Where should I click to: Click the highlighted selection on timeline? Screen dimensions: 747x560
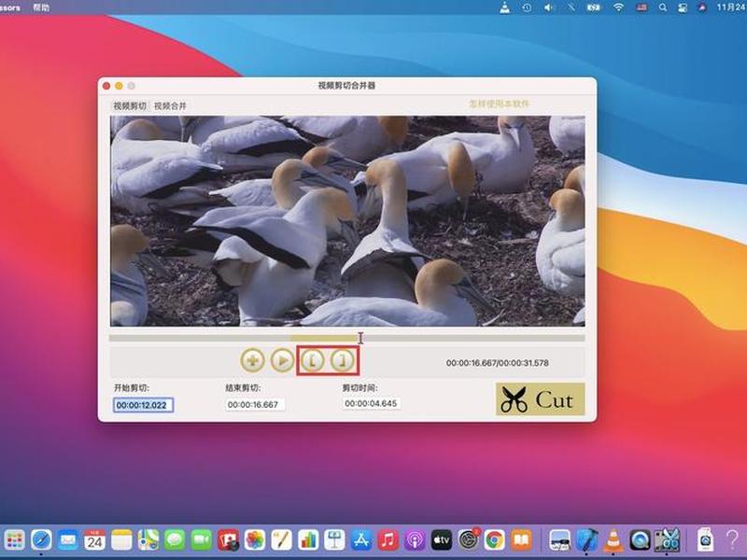324,338
